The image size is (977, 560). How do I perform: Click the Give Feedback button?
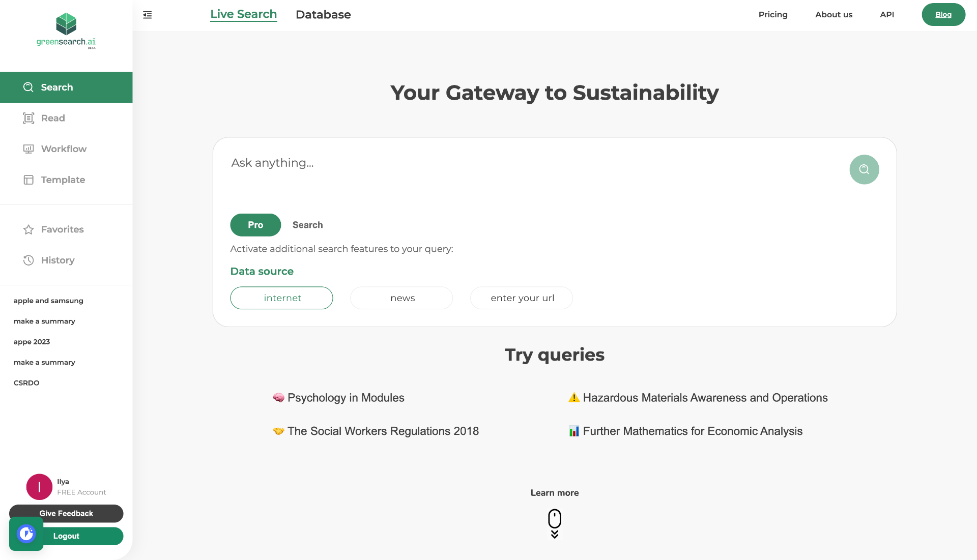[66, 513]
